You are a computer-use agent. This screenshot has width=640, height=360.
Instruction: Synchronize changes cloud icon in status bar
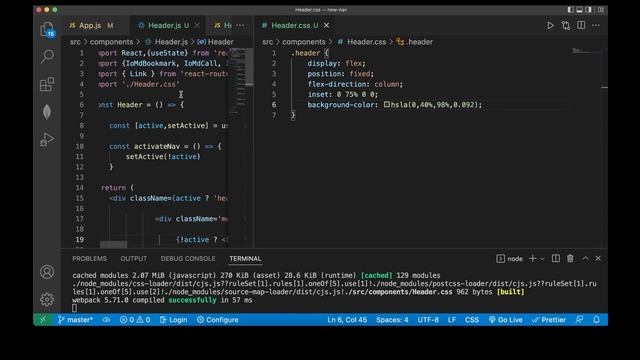tap(106, 320)
